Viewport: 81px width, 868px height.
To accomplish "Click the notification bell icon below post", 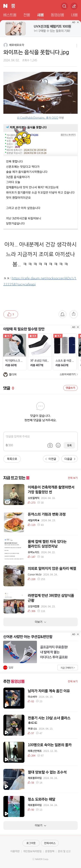I will [x=62, y=314].
